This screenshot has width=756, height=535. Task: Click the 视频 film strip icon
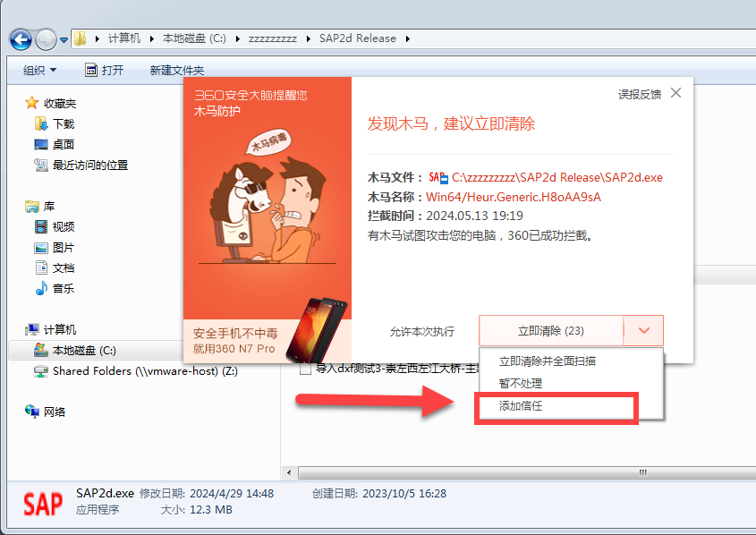(41, 226)
